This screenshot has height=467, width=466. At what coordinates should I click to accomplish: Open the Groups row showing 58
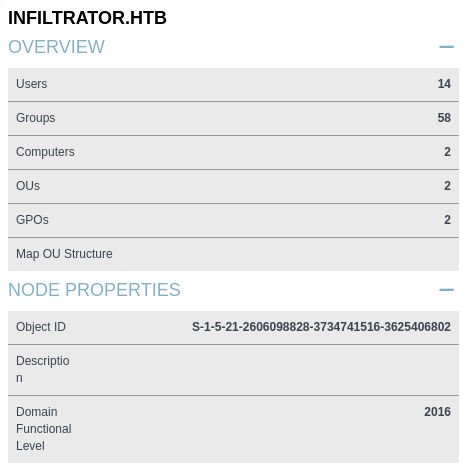pos(233,118)
